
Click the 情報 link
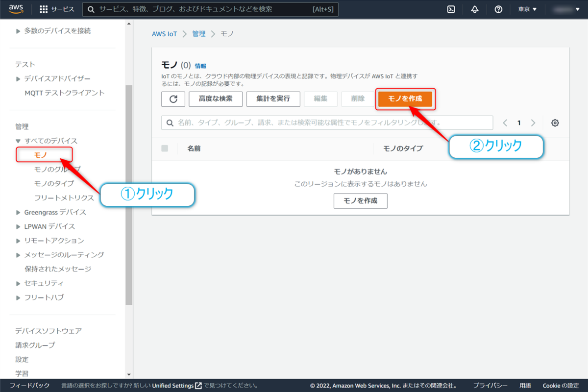click(x=200, y=66)
